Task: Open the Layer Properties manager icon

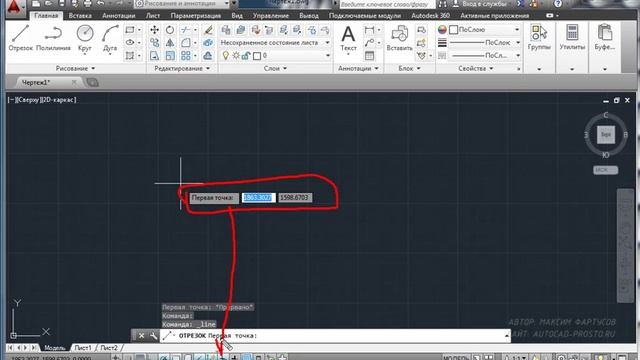Action: [x=226, y=30]
